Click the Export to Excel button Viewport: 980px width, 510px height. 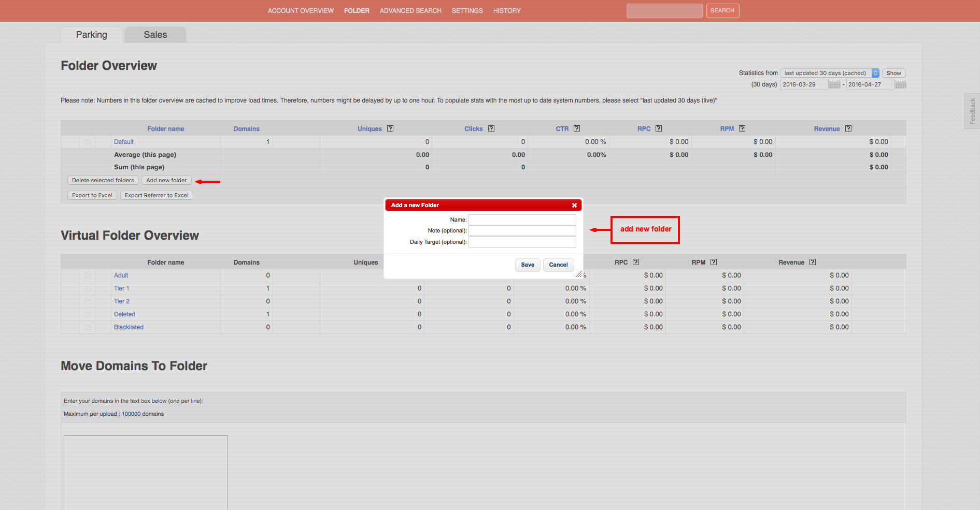click(x=92, y=195)
